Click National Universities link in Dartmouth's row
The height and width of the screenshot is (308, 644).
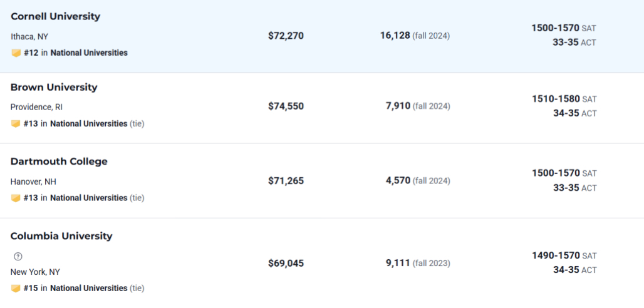coord(89,198)
